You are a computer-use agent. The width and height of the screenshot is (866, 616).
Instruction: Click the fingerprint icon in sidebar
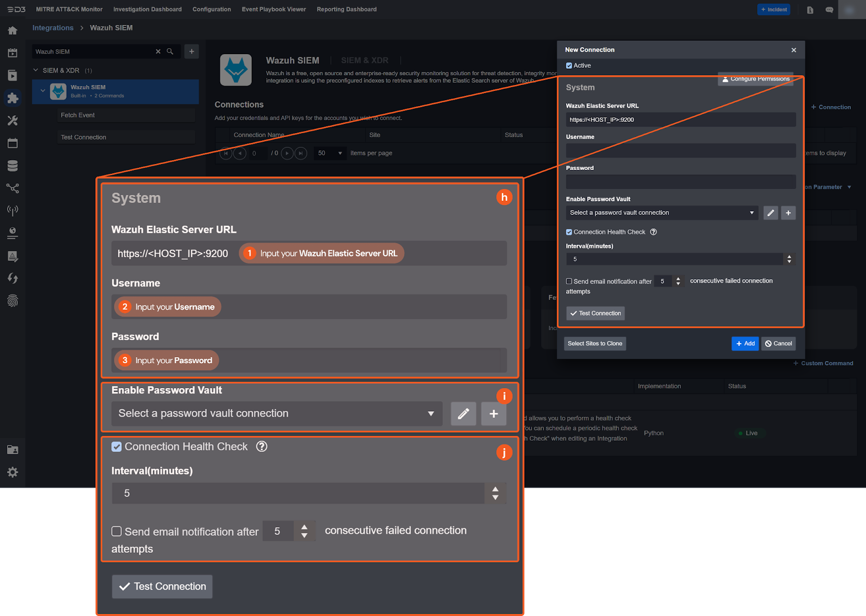point(12,301)
